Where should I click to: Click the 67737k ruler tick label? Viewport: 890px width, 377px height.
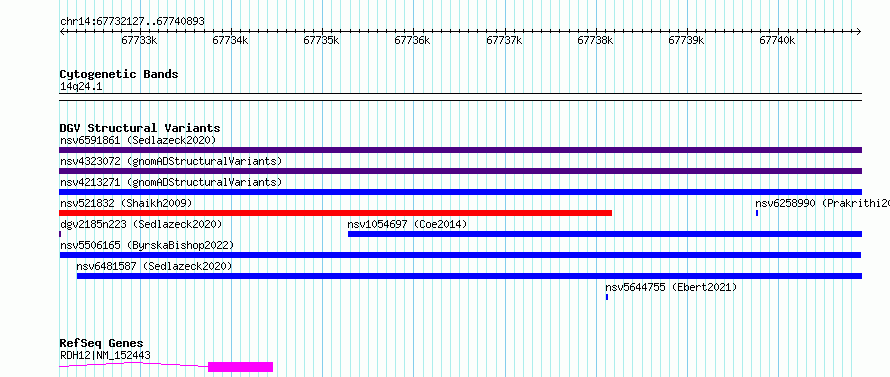[505, 41]
